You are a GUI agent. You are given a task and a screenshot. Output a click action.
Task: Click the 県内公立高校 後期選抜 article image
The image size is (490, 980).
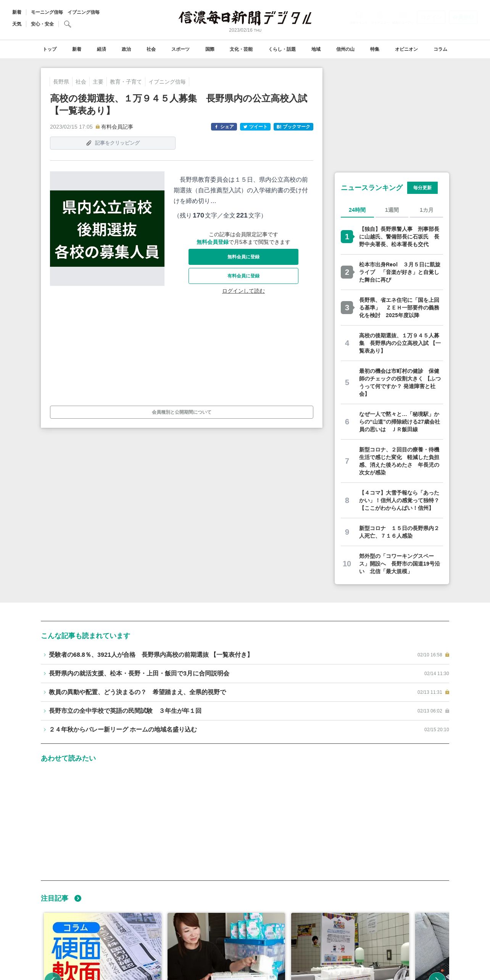coord(107,229)
